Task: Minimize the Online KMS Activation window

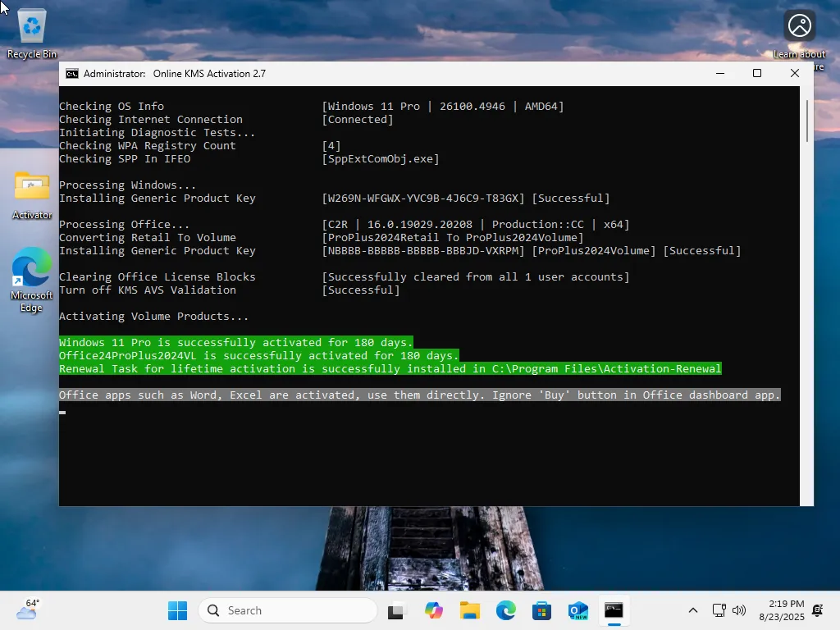Action: pos(720,73)
